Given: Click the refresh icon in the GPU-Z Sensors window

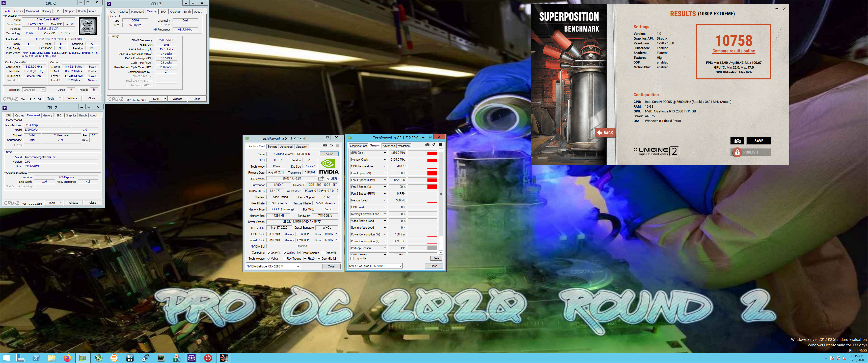Looking at the screenshot, I should (x=434, y=145).
